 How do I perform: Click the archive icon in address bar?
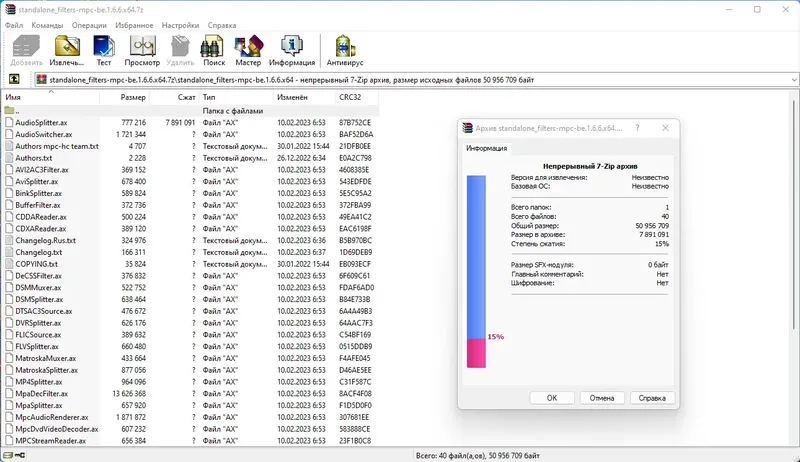(x=41, y=80)
